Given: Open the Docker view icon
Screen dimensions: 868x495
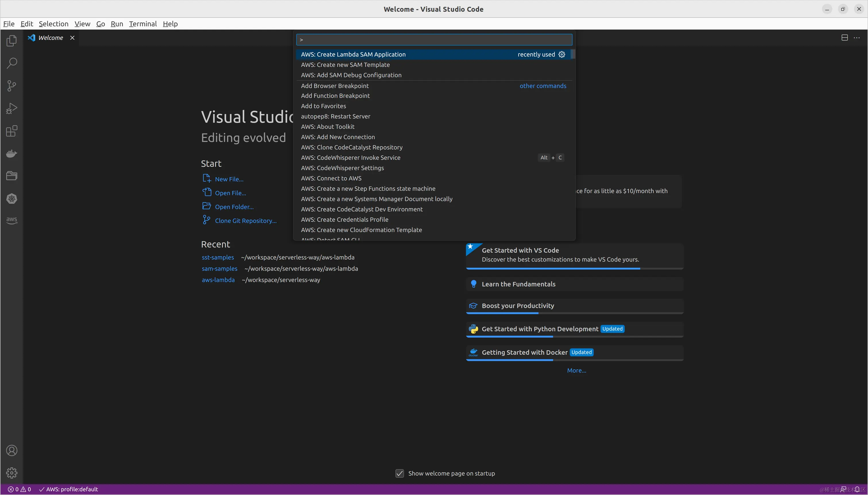Looking at the screenshot, I should 11,154.
